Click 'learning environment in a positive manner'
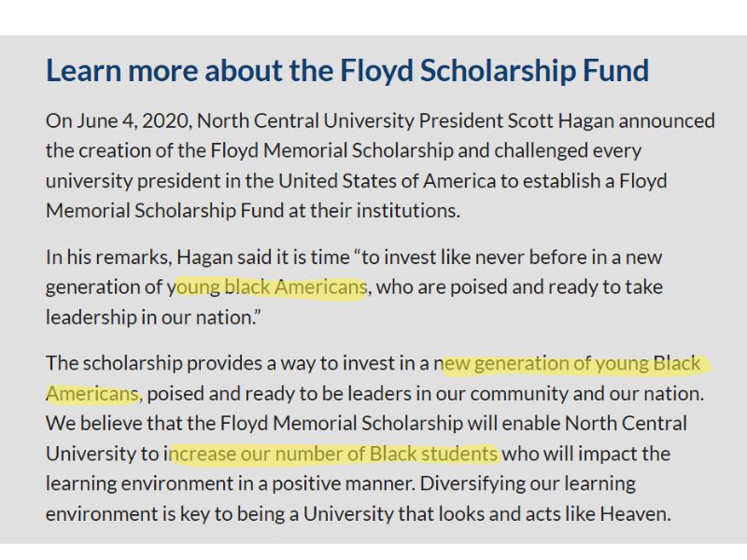 click(x=231, y=483)
